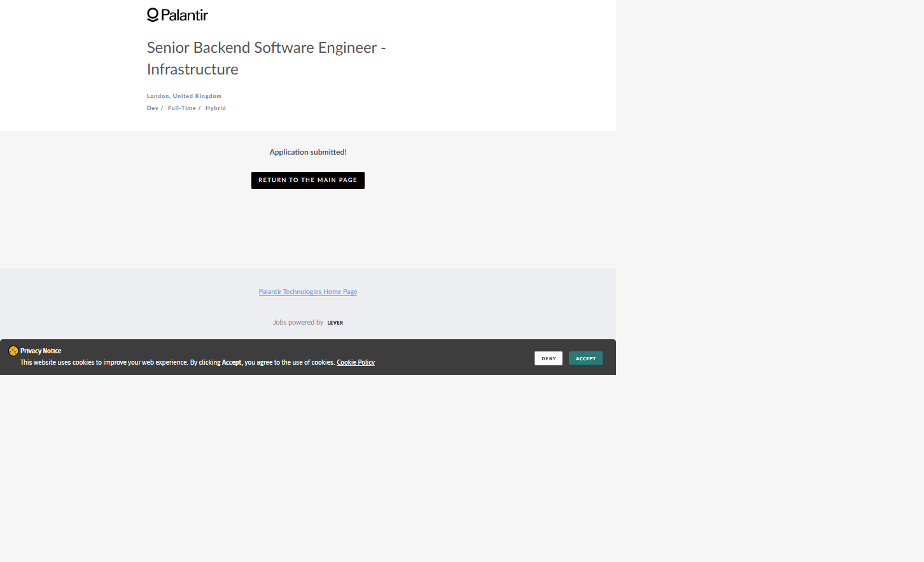This screenshot has height=562, width=924.
Task: Open the Palantir Technologies Home Page link
Action: 308,292
